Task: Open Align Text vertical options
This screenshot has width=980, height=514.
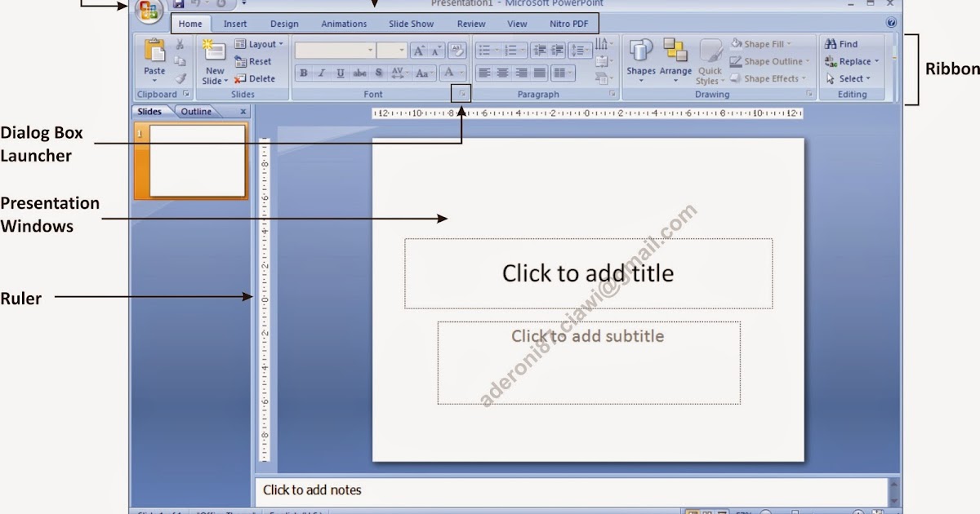Action: tap(604, 61)
